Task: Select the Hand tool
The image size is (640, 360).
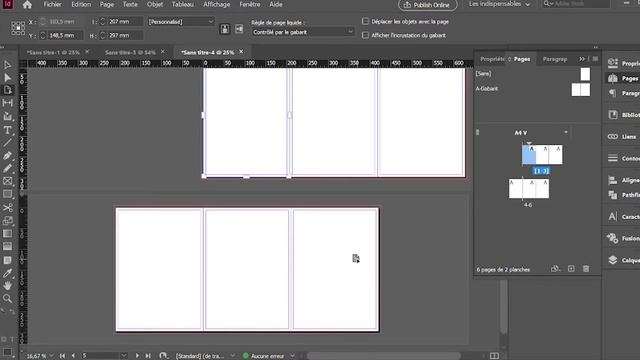Action: (7, 286)
